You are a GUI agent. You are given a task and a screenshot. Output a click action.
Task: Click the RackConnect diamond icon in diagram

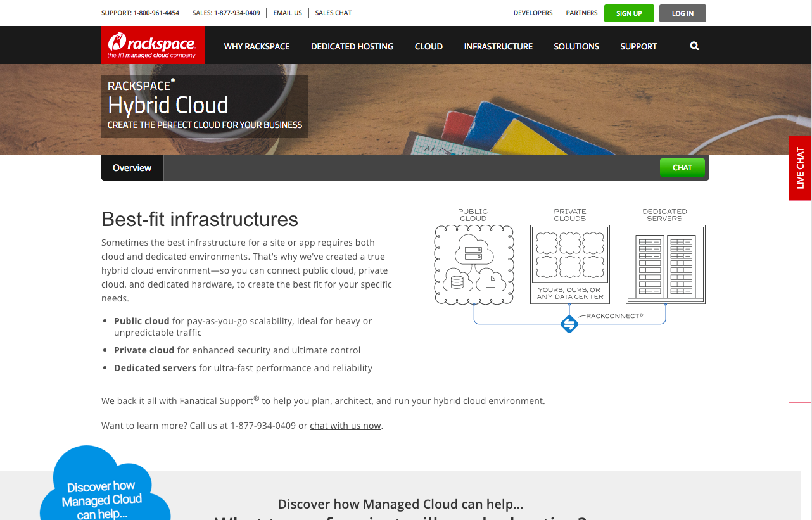tap(569, 324)
